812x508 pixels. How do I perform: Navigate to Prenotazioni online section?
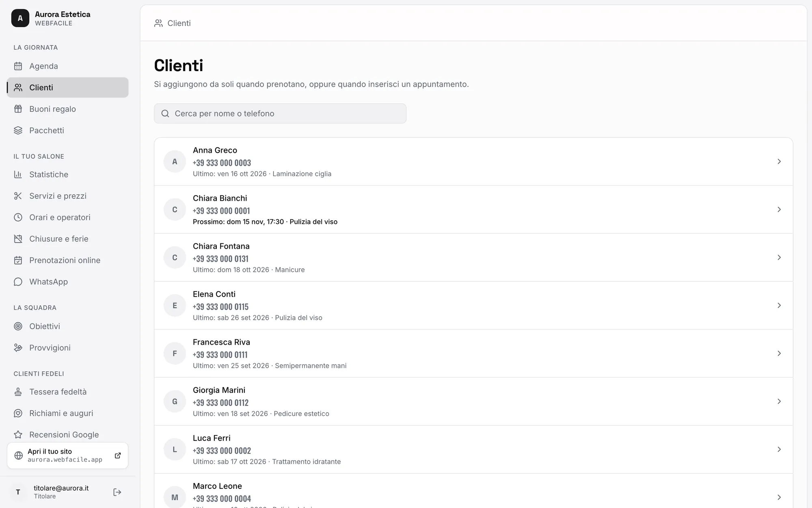(68, 261)
